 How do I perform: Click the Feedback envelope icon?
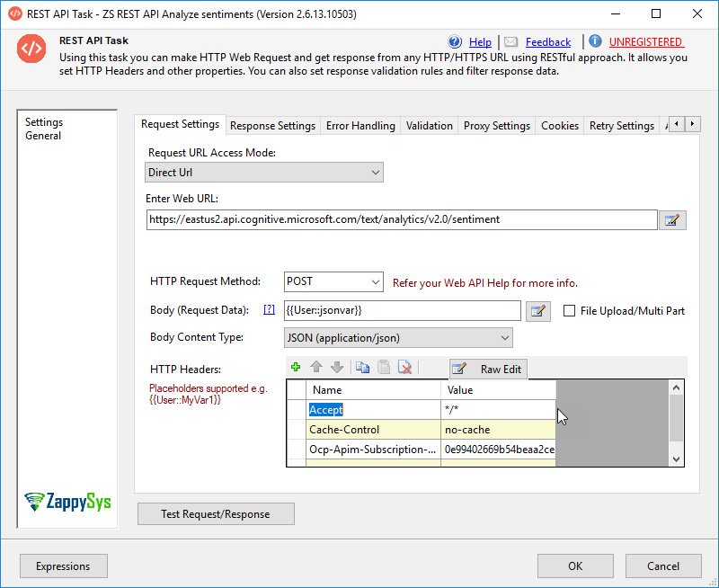click(x=510, y=42)
